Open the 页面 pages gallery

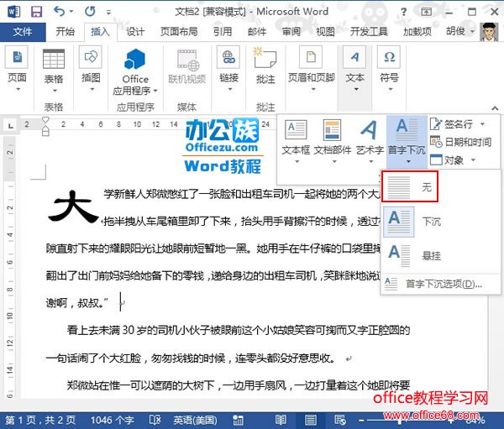click(x=17, y=69)
